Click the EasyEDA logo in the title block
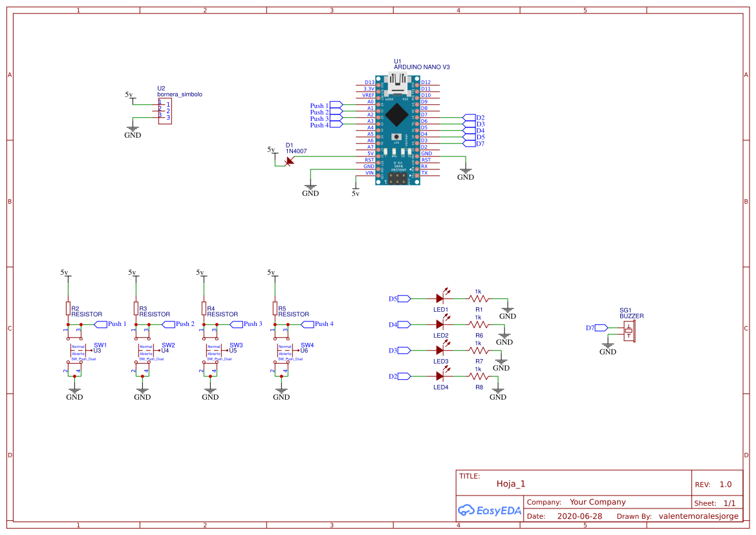The width and height of the screenshot is (756, 535). click(x=490, y=510)
